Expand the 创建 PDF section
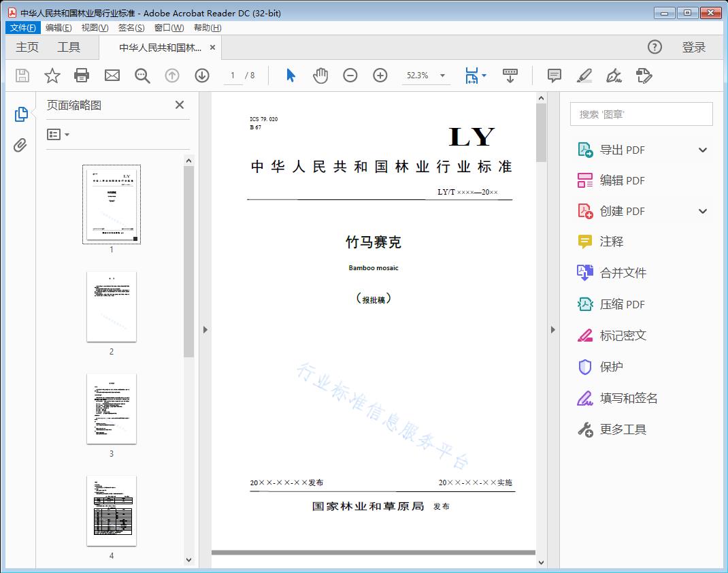 click(703, 211)
